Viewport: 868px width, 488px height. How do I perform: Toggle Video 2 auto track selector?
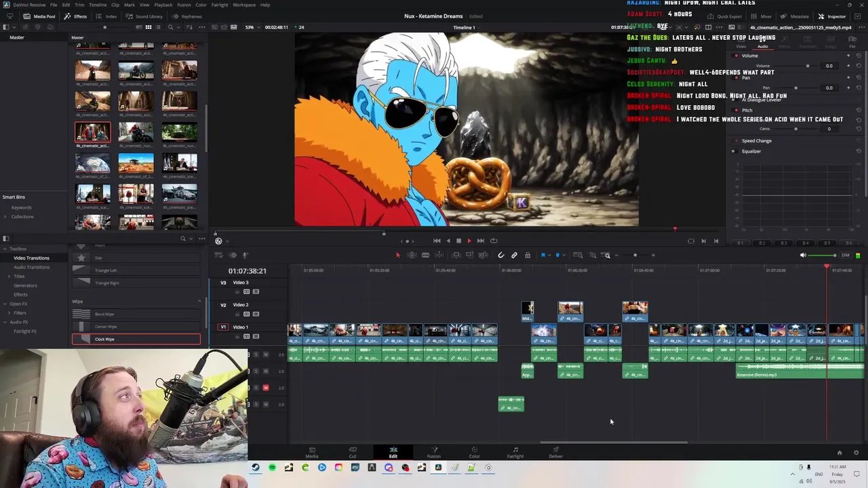pos(247,314)
